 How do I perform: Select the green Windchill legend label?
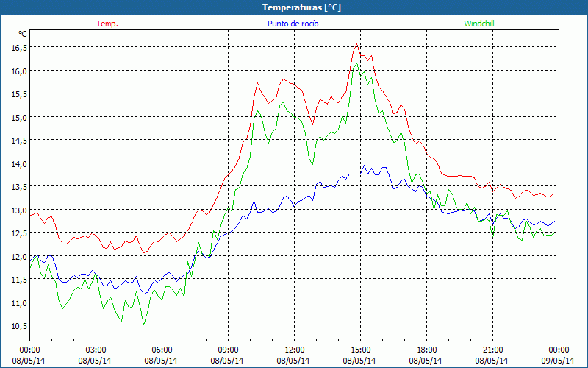(x=479, y=24)
